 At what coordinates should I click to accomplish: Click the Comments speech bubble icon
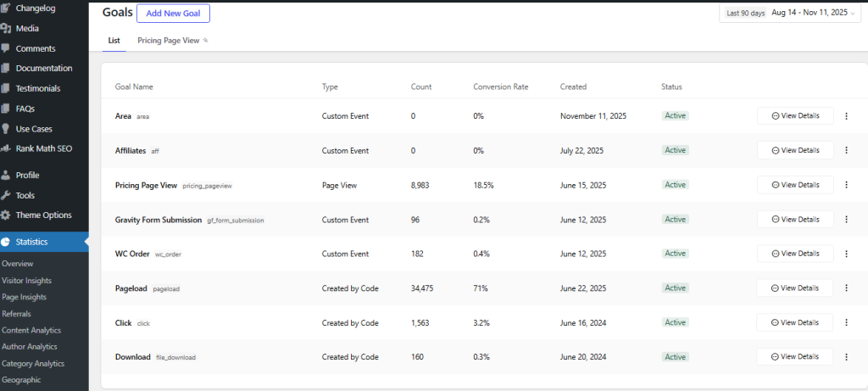coord(6,48)
